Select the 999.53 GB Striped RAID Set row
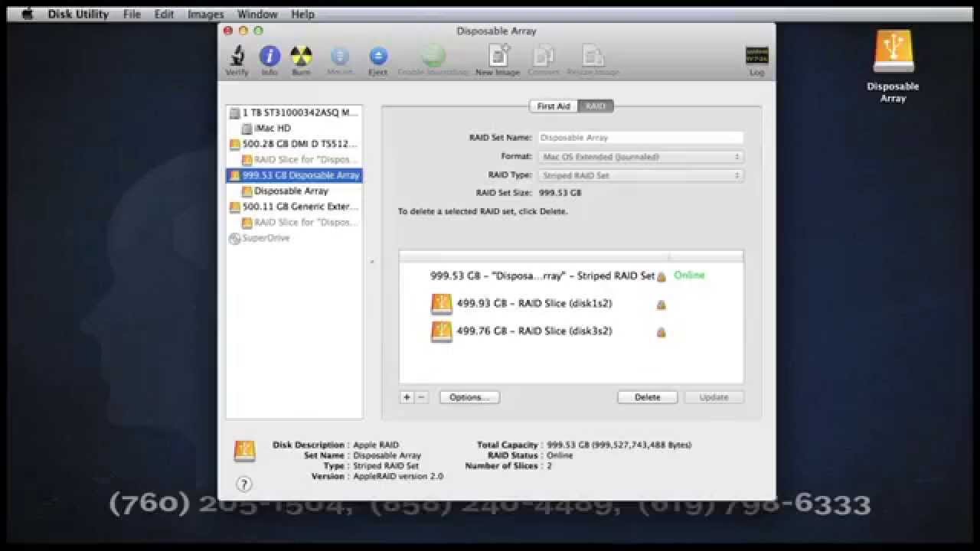 [x=571, y=275]
